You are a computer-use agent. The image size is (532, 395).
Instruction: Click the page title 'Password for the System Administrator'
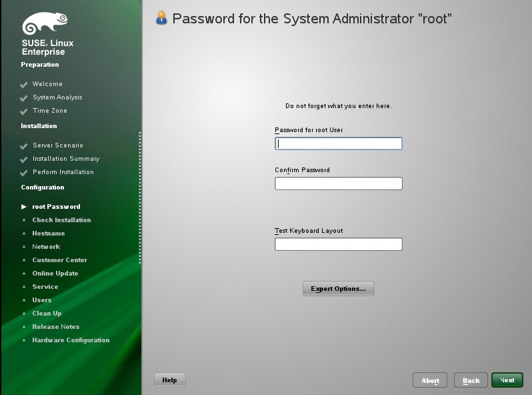[312, 19]
